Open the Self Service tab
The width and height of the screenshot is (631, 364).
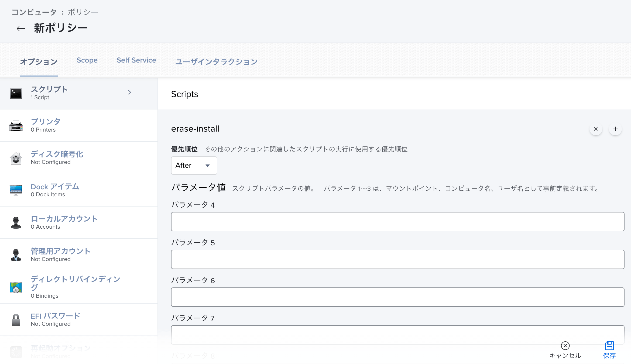[x=136, y=60]
